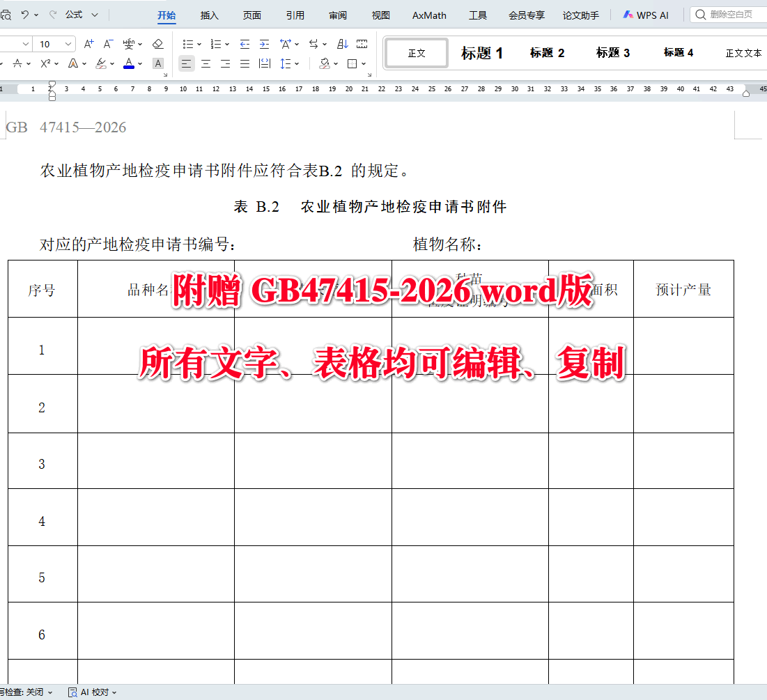The image size is (767, 700).
Task: Open the 论文助手 tab
Action: point(580,15)
